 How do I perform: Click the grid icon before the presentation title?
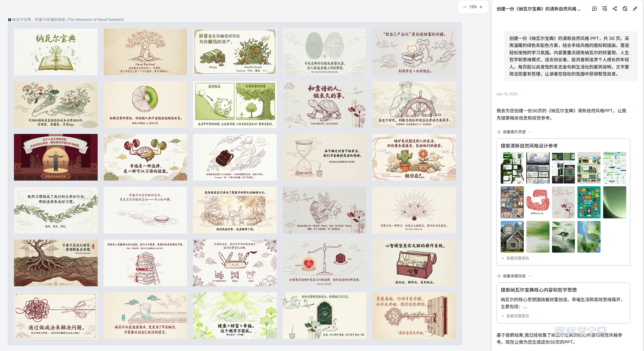click(x=10, y=20)
